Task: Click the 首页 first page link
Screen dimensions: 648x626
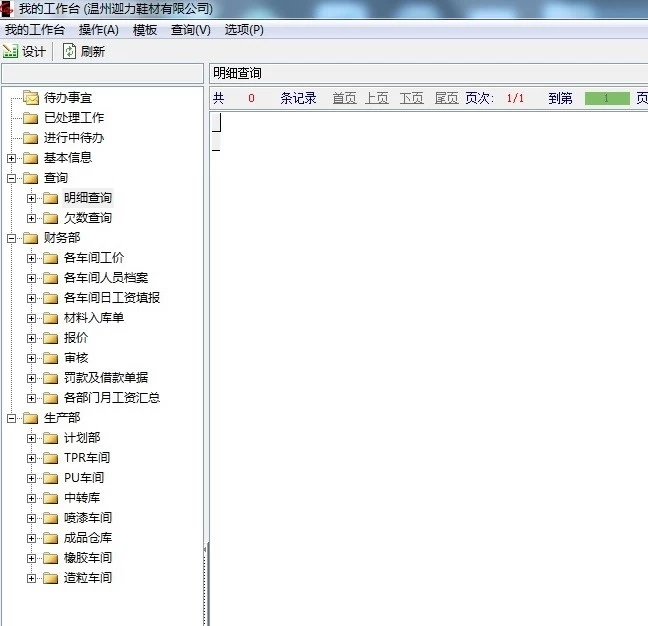Action: pos(344,98)
